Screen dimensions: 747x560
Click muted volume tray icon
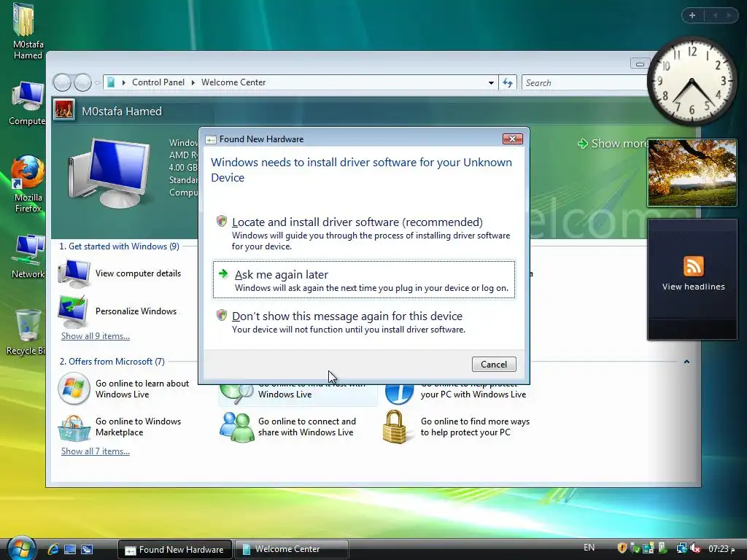tap(695, 548)
